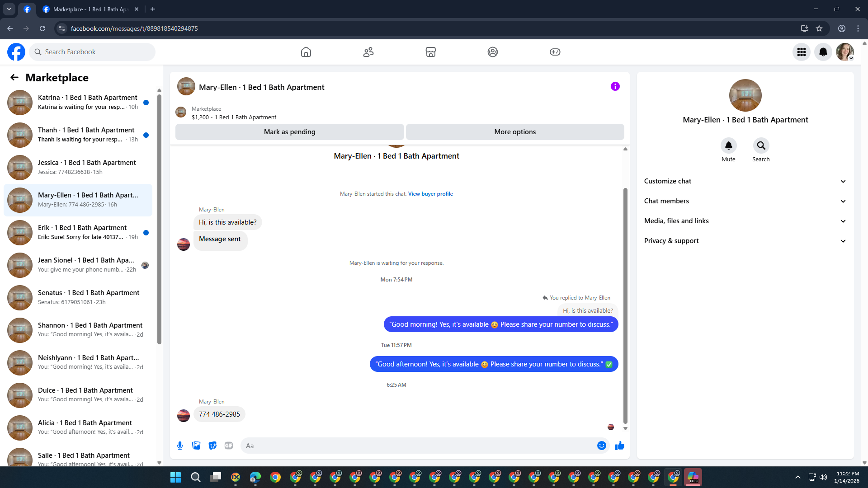Open Katrina's 1 Bed 1 Bath conversation
The width and height of the screenshot is (868, 488).
click(x=78, y=102)
